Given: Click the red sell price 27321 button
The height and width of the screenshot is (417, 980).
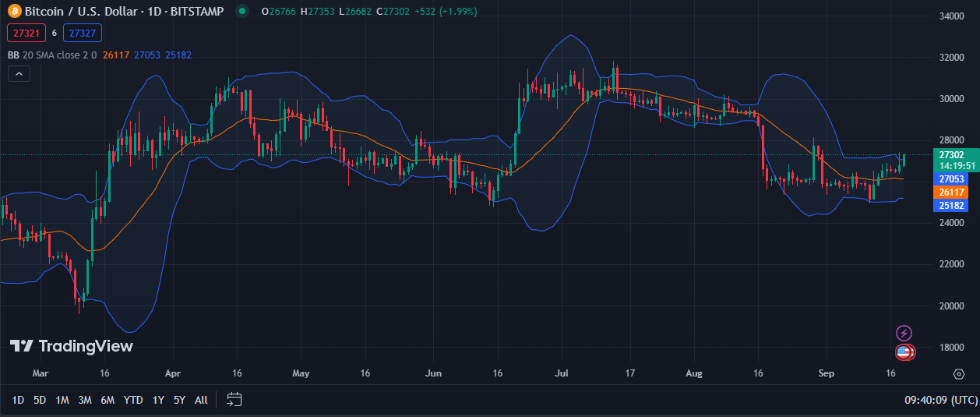Looking at the screenshot, I should click(25, 33).
